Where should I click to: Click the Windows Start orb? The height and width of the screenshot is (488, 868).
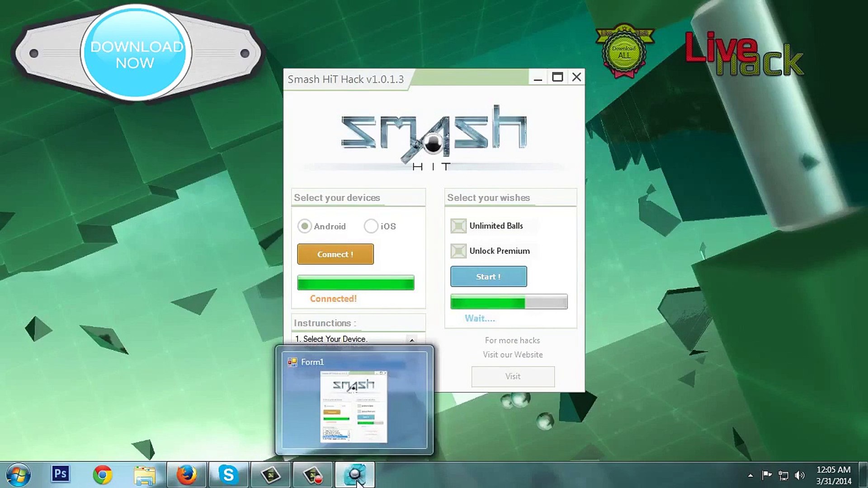[x=19, y=475]
